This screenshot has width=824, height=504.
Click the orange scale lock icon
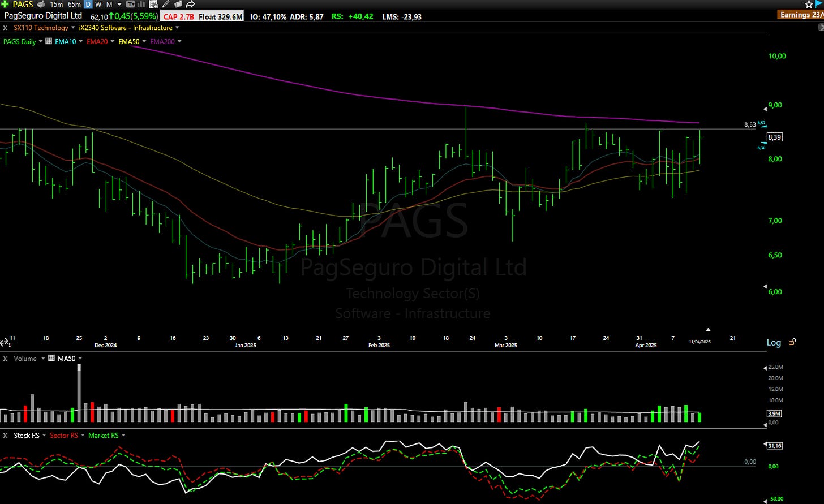click(792, 342)
